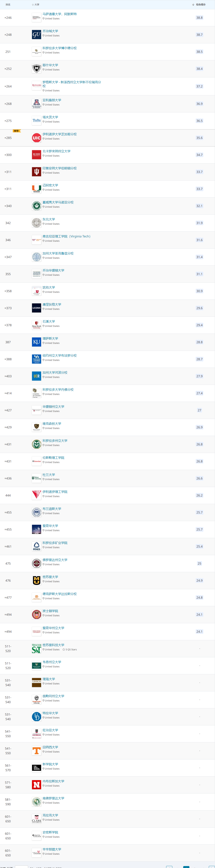Click the UCR logo
This screenshot has height=868, width=215.
36,376
